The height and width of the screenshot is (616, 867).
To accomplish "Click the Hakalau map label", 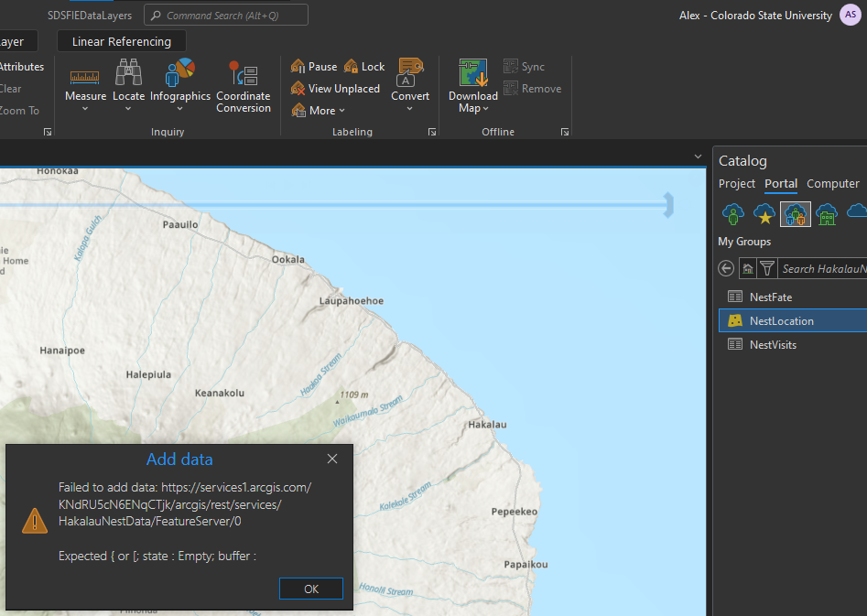I will pos(487,425).
